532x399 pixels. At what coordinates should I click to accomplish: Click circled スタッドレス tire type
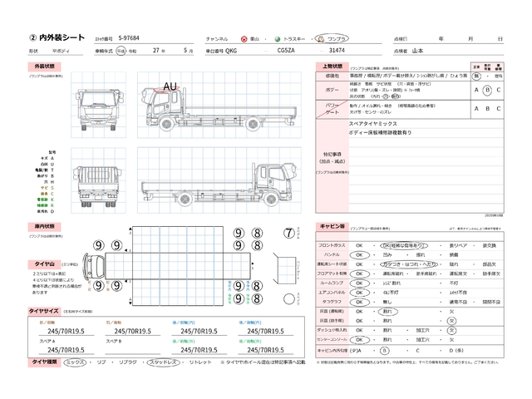[163, 362]
